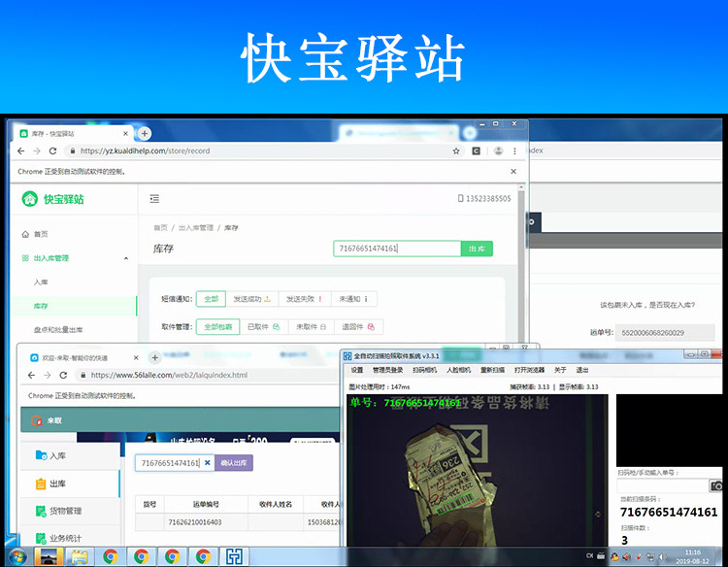Image resolution: width=728 pixels, height=567 pixels.
Task: Open the Chrome three-dot menu in 快宝驿站 window
Action: tap(514, 150)
